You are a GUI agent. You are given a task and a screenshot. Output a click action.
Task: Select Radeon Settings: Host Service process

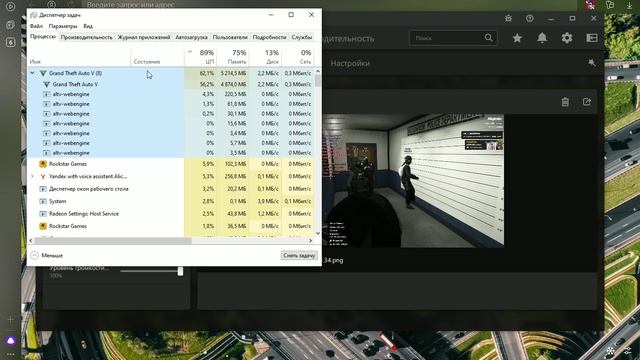coord(171,214)
